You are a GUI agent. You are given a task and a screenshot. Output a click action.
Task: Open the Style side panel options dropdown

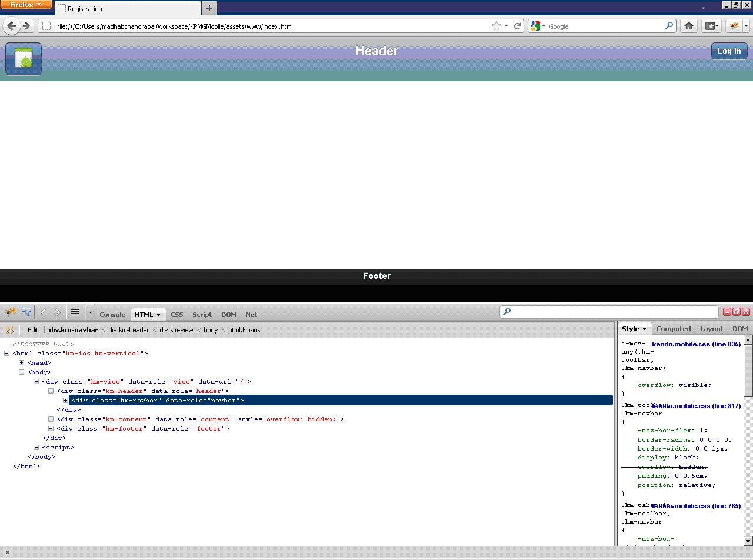point(644,329)
